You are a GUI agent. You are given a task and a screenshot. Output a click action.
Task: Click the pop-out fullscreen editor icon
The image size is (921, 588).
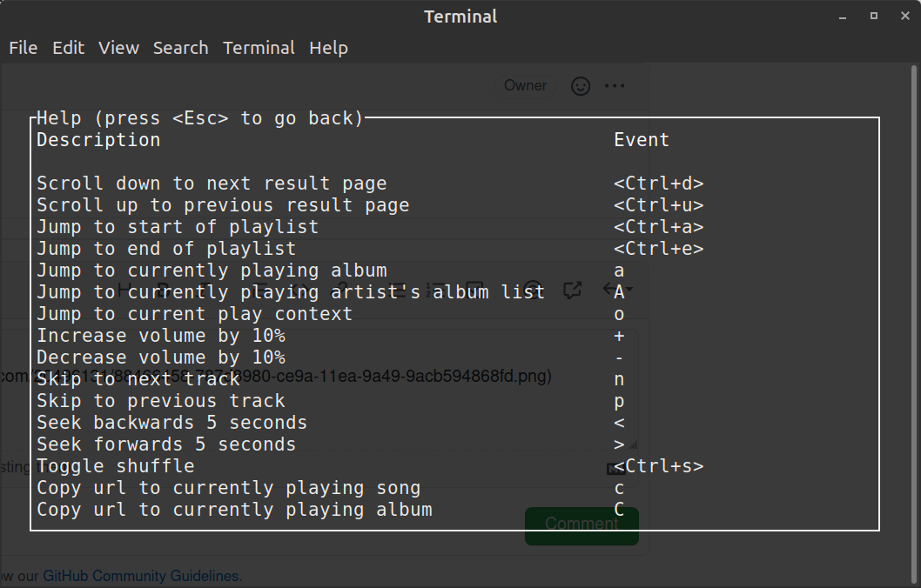573,288
